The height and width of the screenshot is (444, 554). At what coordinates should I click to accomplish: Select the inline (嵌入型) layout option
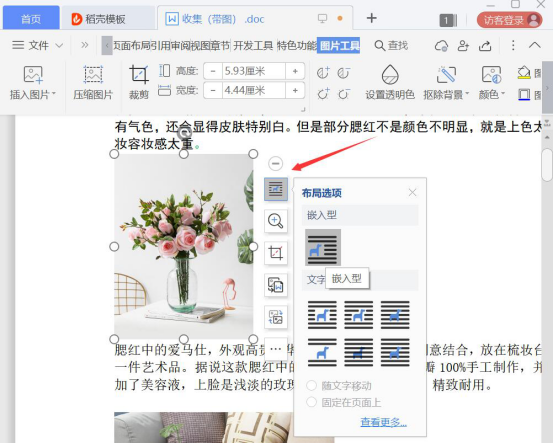click(323, 247)
